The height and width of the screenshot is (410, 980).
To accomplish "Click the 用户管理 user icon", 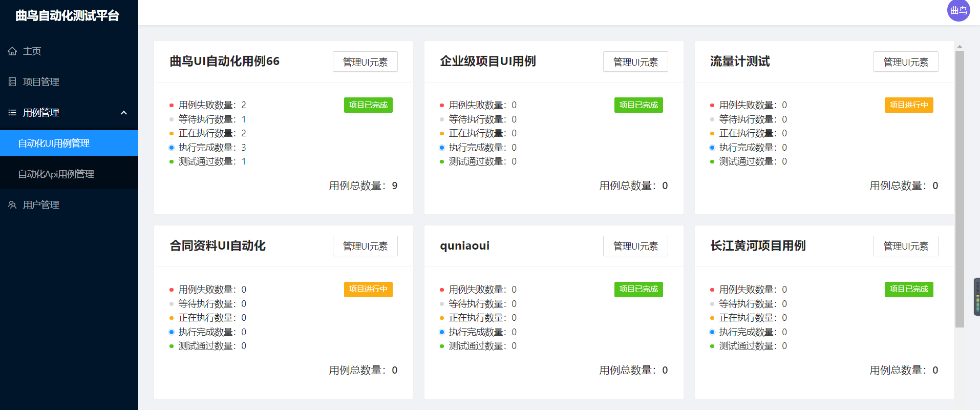I will (12, 205).
